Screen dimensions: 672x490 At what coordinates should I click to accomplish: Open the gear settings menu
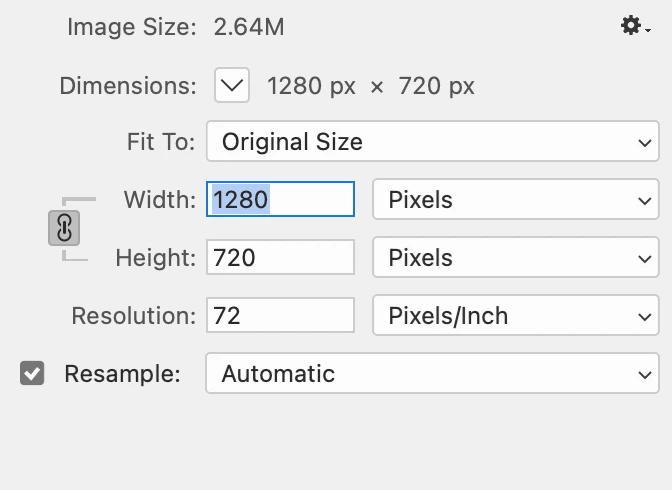point(636,26)
